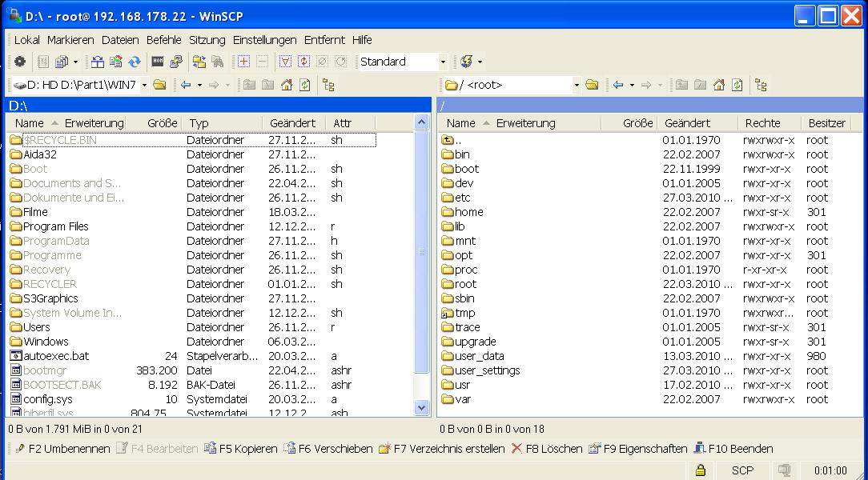Open directory icon in local panel toolbar

click(x=159, y=85)
